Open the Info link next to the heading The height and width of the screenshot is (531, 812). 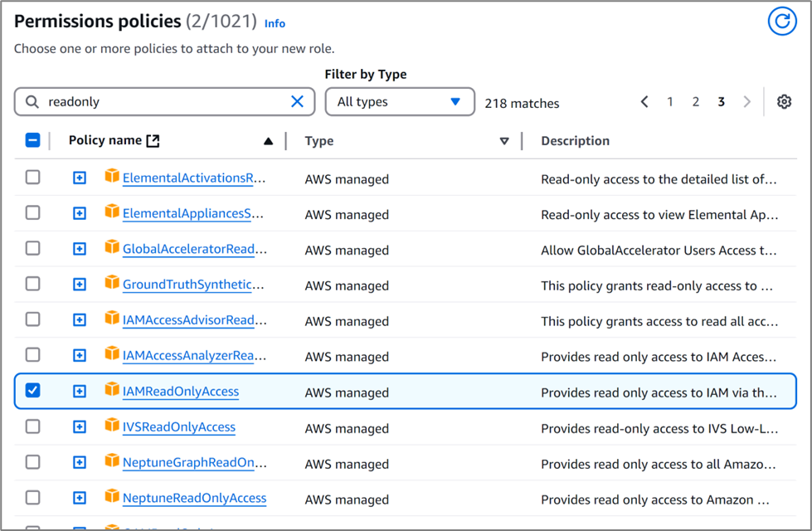coord(275,23)
